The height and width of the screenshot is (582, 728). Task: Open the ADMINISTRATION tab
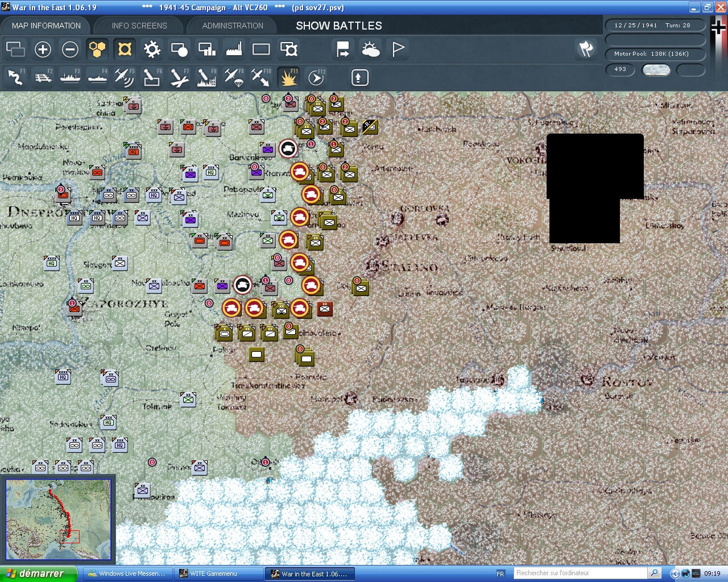click(x=232, y=25)
